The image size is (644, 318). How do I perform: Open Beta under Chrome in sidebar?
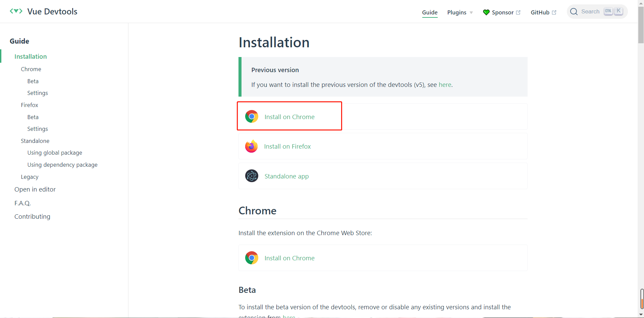click(x=33, y=81)
